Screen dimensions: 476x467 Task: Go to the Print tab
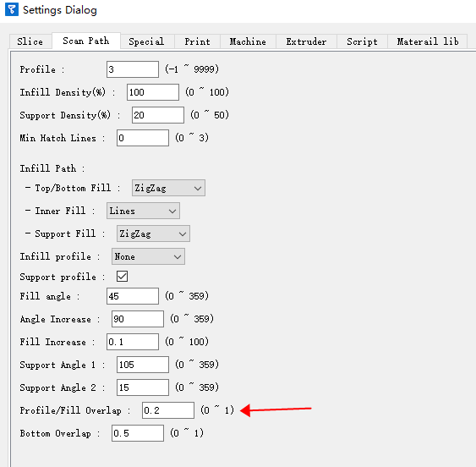[197, 41]
